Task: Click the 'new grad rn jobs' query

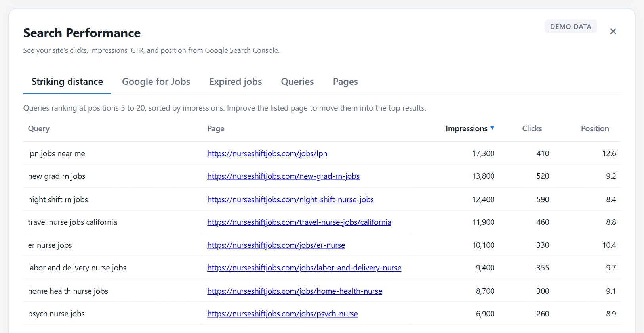Action: (x=57, y=176)
